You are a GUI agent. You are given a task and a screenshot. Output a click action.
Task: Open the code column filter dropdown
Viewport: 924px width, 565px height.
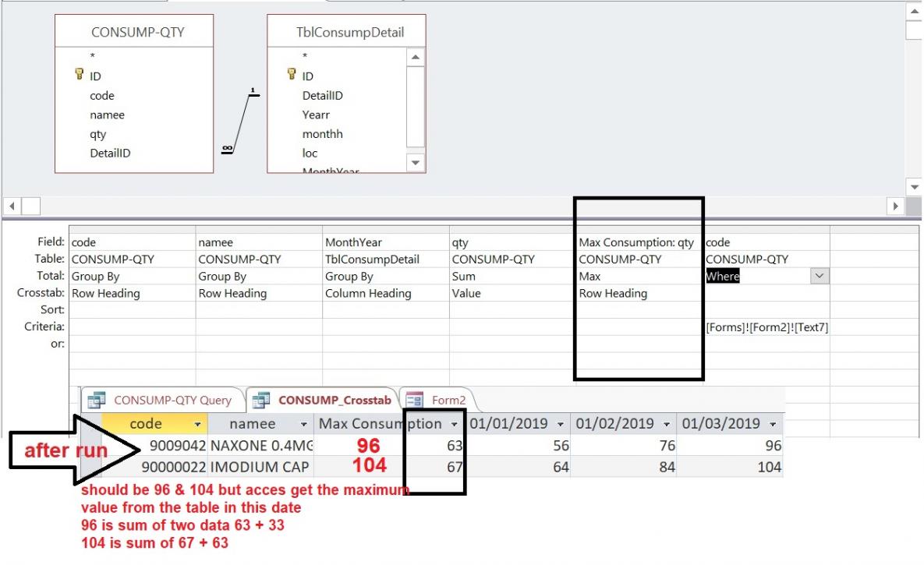click(x=197, y=424)
